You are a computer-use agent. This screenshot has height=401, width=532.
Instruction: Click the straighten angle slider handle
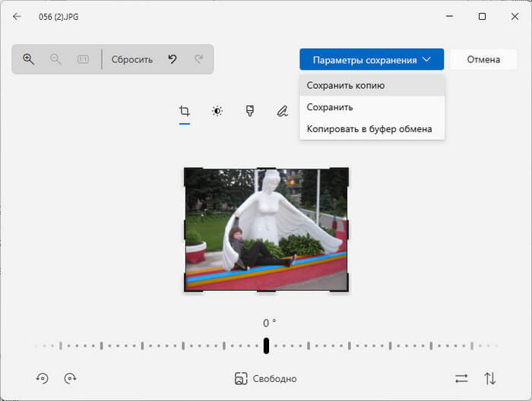(x=266, y=346)
